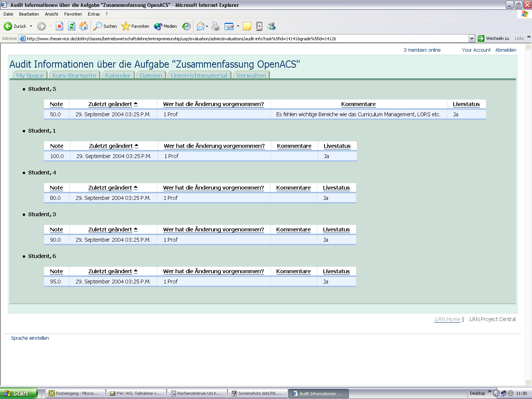The image size is (532, 399).
Task: Select the Posteingang taskbar item
Action: (75, 393)
